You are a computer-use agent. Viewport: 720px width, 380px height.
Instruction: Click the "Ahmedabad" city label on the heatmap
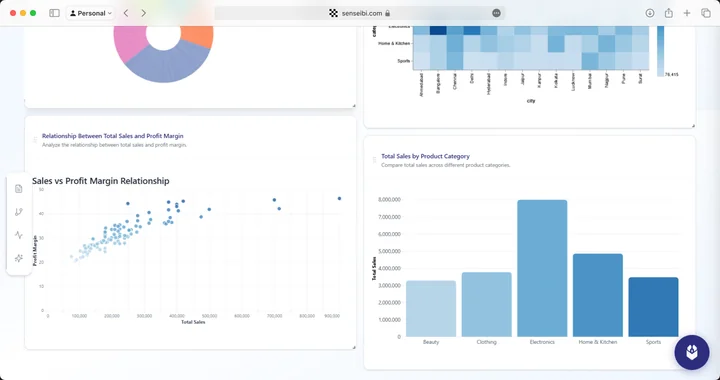(422, 84)
